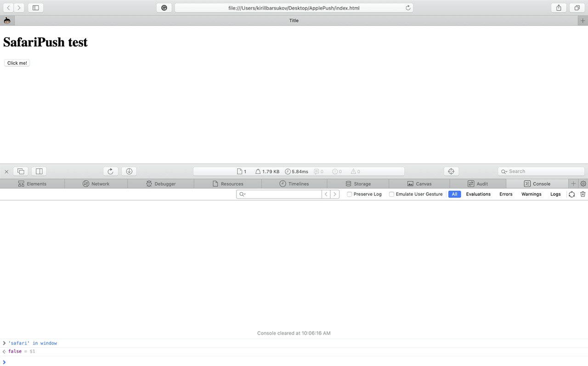Start element selection with crosshair icon
The height and width of the screenshot is (366, 588).
(x=451, y=172)
